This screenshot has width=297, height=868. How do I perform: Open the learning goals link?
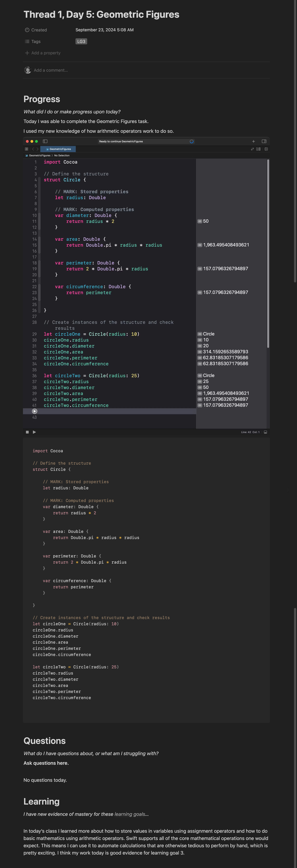130,814
